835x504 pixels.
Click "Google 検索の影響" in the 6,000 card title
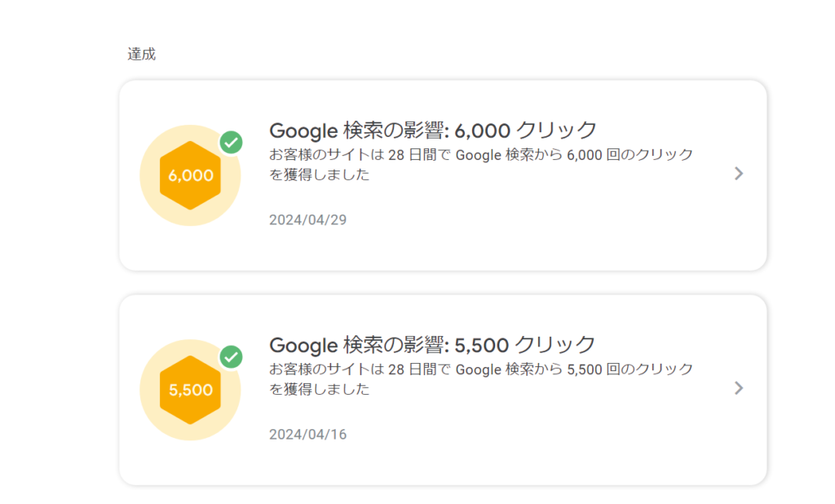pyautogui.click(x=357, y=130)
